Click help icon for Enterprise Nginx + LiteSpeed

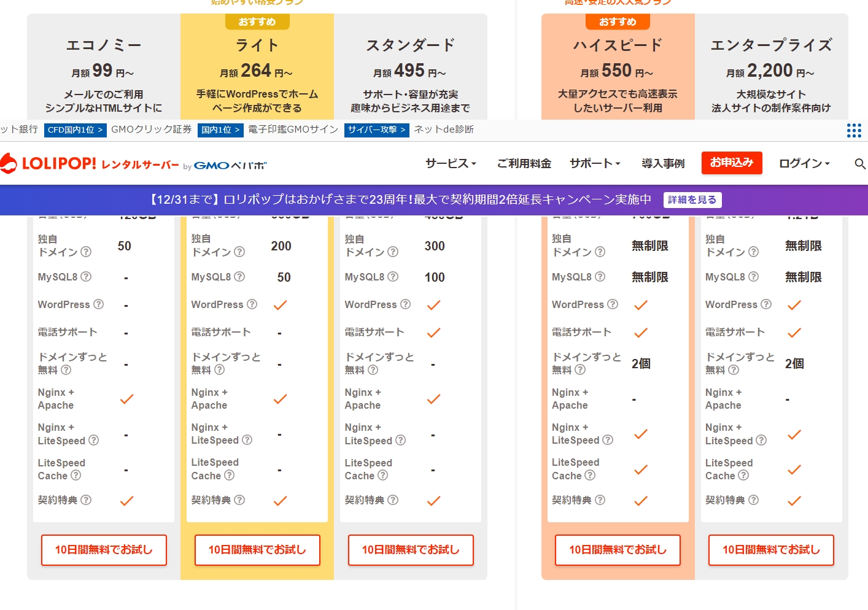coord(761,440)
